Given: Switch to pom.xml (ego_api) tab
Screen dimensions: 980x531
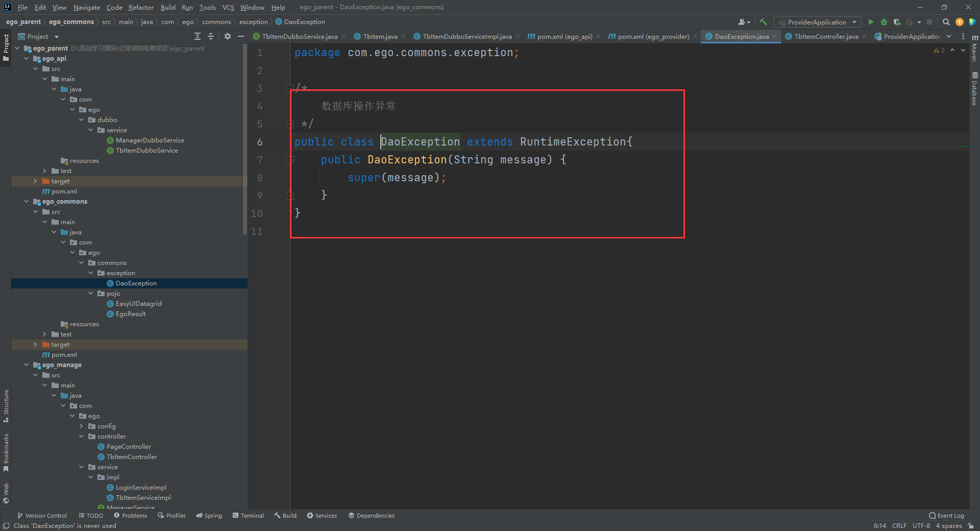Looking at the screenshot, I should tap(565, 36).
